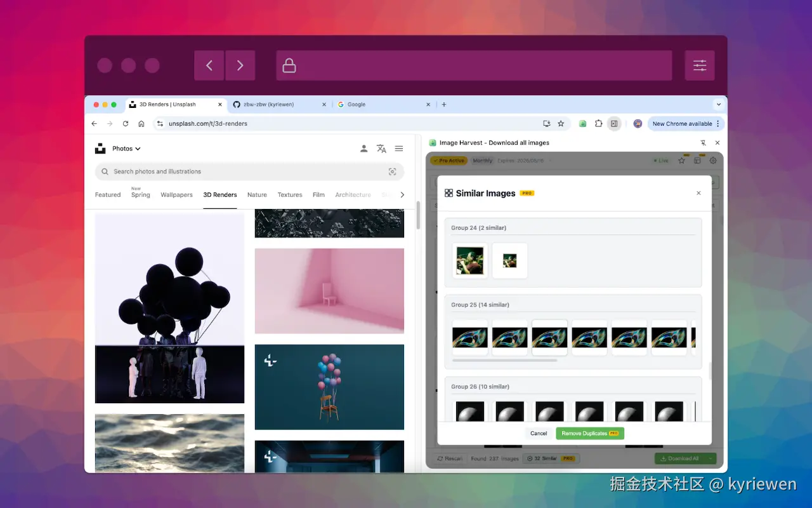Select the first thumbnail in Group 24
The width and height of the screenshot is (812, 508).
(x=469, y=260)
